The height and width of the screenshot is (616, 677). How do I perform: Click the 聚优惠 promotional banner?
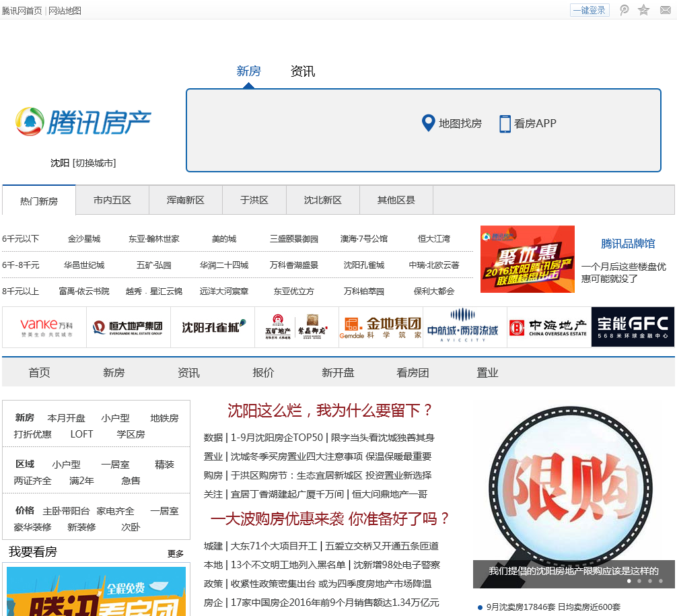(x=527, y=259)
